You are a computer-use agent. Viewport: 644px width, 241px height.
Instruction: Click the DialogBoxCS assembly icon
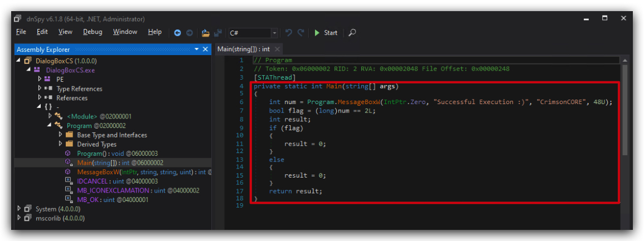point(27,61)
